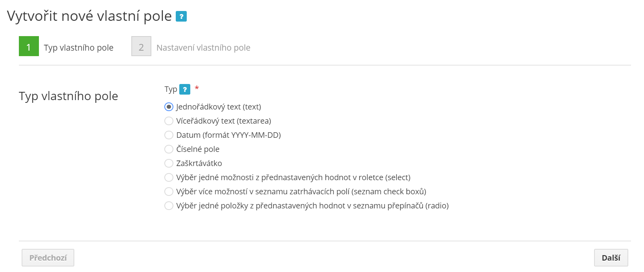Click the Typ vlastního pole section heading
Screen dimensions: 644x272
pyautogui.click(x=68, y=96)
